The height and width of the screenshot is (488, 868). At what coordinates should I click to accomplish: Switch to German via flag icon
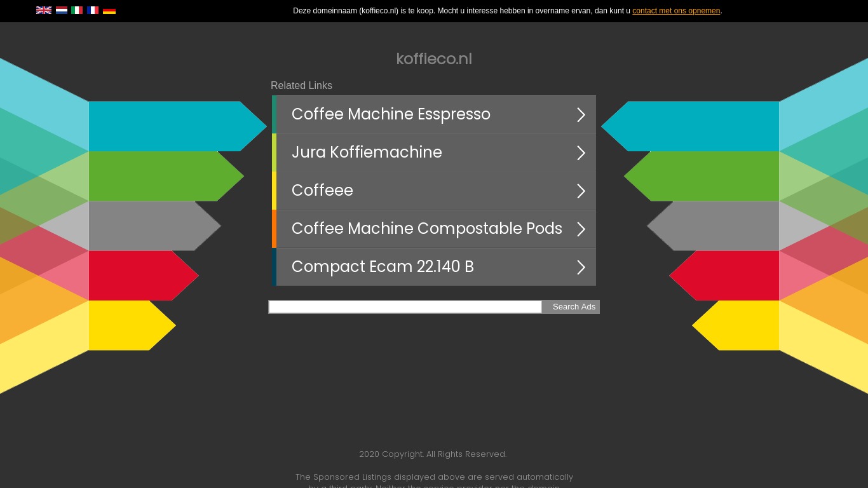(x=109, y=10)
